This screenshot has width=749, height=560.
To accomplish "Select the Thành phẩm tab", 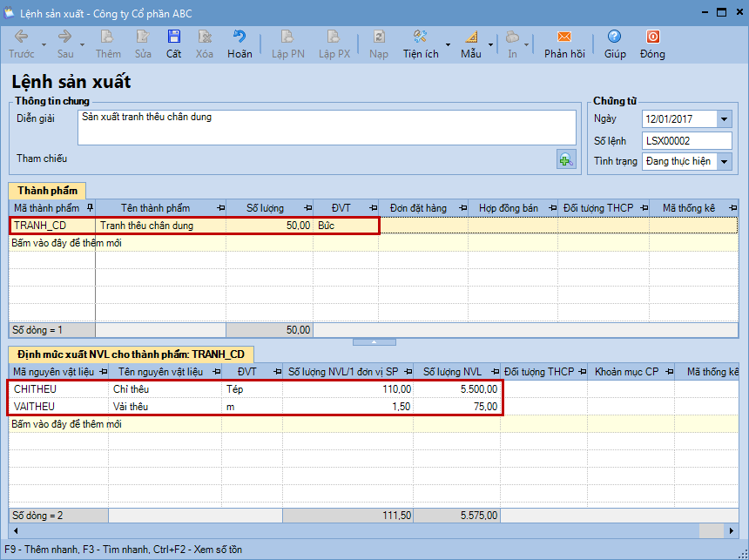I will click(x=45, y=190).
